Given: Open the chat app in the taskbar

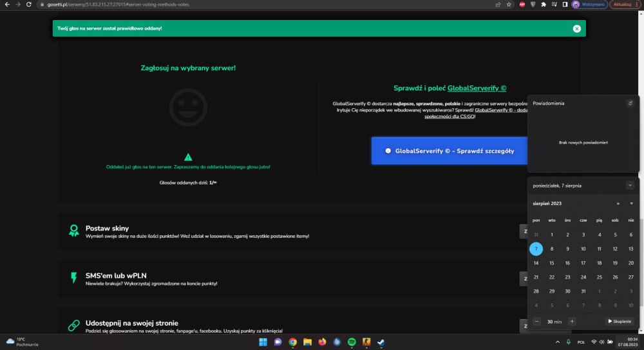Looking at the screenshot, I should tap(278, 342).
